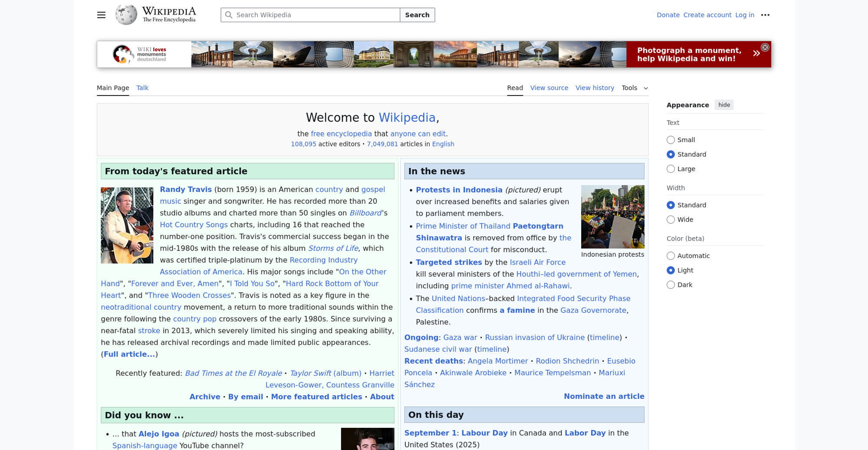Image resolution: width=868 pixels, height=450 pixels.
Task: Click the Archive link
Action: (205, 397)
